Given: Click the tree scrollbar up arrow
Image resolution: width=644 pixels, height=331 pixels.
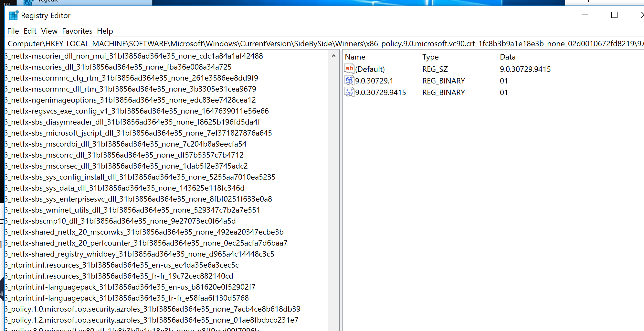Looking at the screenshot, I should (333, 56).
